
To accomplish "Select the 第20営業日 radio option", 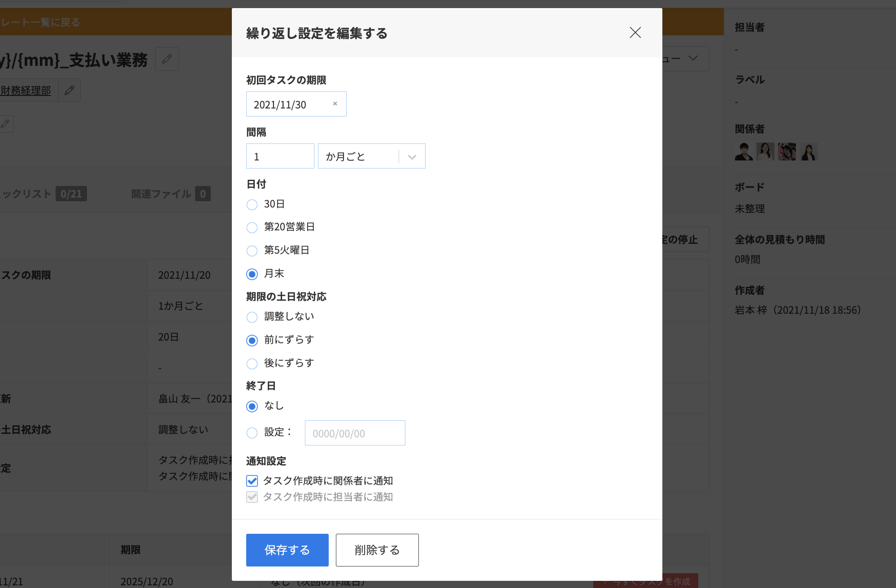I will tap(252, 227).
